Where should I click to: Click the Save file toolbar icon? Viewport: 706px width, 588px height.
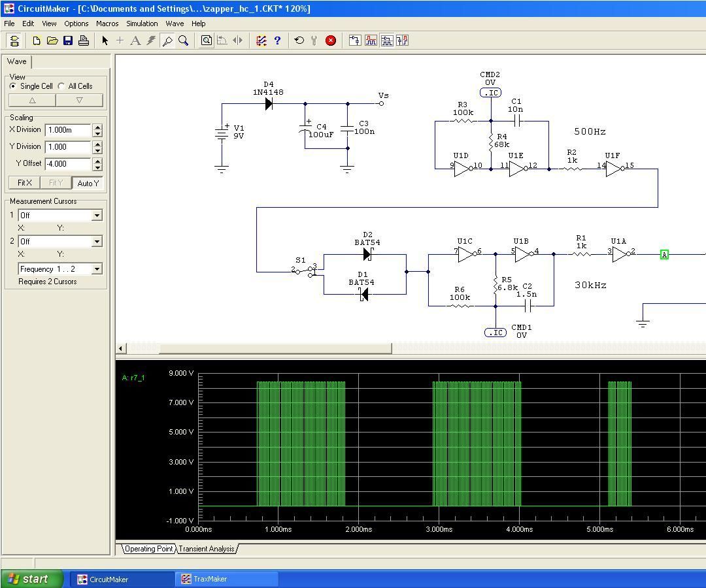pyautogui.click(x=68, y=41)
